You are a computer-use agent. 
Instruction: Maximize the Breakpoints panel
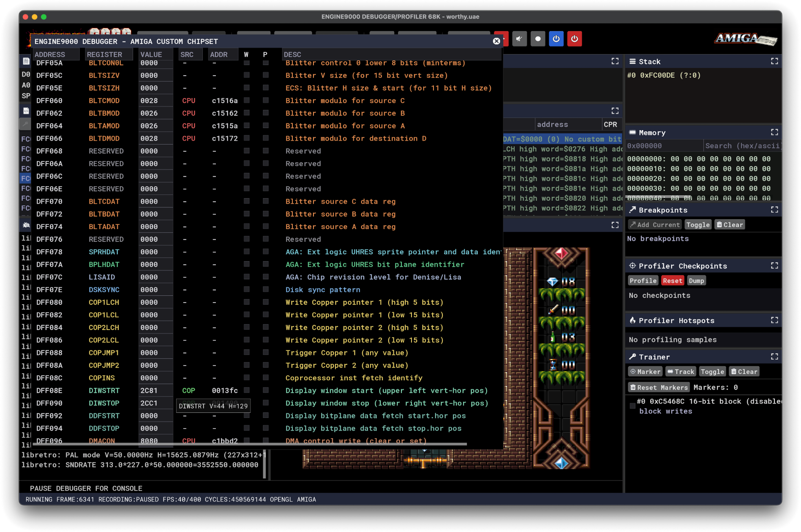tap(774, 210)
